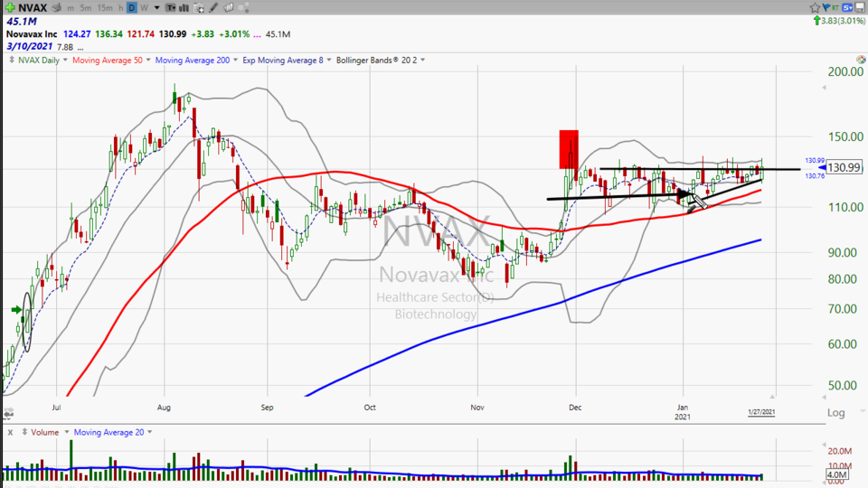Click the RT real-time indicator
The image size is (868, 488).
(x=835, y=8)
